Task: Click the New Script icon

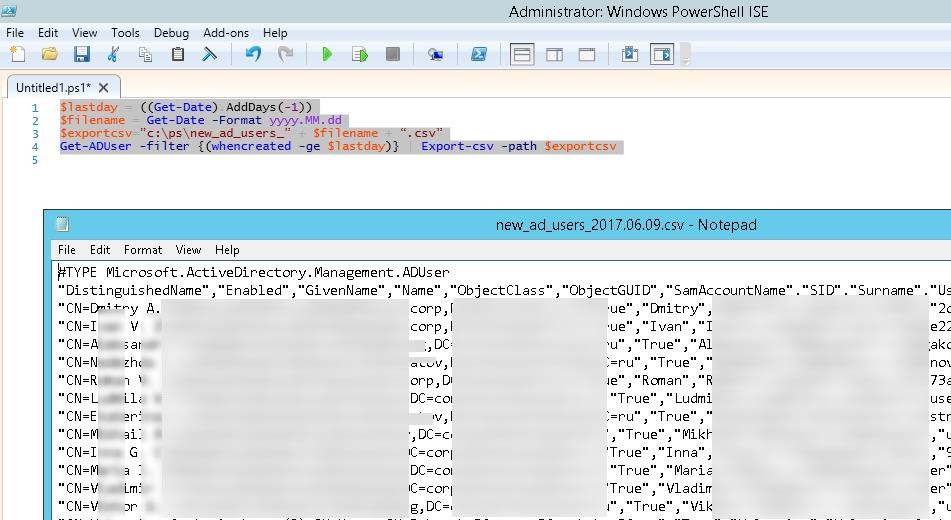Action: 17,55
